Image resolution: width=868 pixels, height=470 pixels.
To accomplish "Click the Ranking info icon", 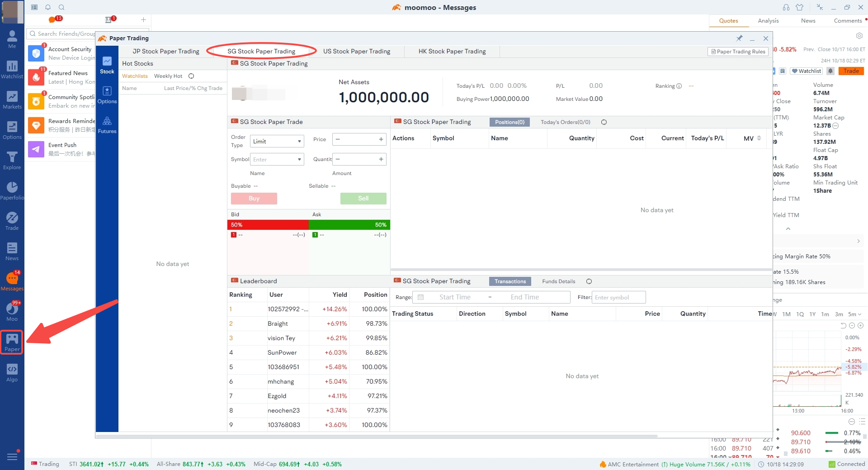I will point(679,86).
